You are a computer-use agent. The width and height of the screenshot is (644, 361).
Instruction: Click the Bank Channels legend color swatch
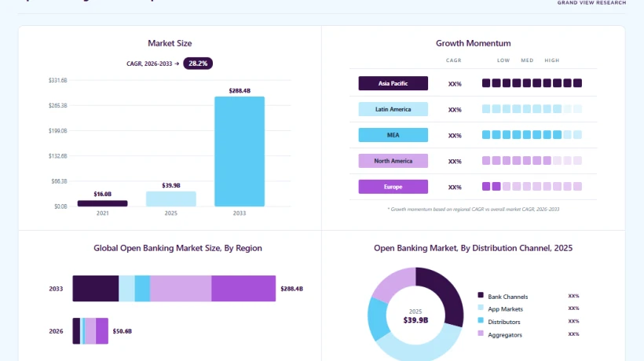click(x=481, y=295)
